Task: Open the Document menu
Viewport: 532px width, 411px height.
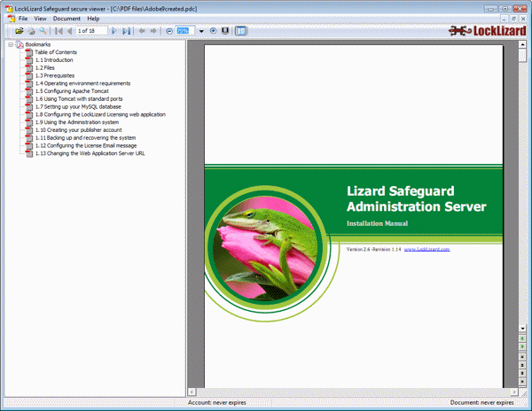Action: pyautogui.click(x=66, y=19)
